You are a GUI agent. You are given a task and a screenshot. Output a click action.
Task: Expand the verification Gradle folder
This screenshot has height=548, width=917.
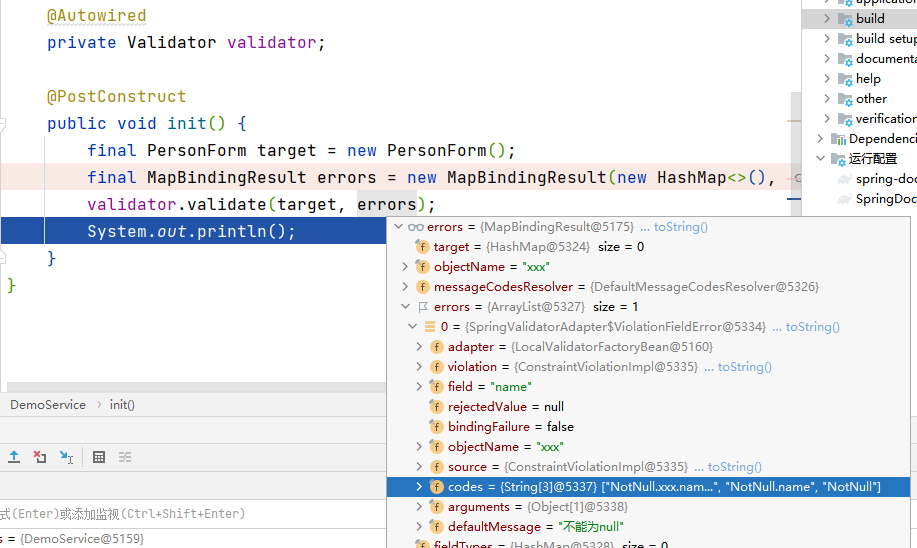click(x=826, y=118)
